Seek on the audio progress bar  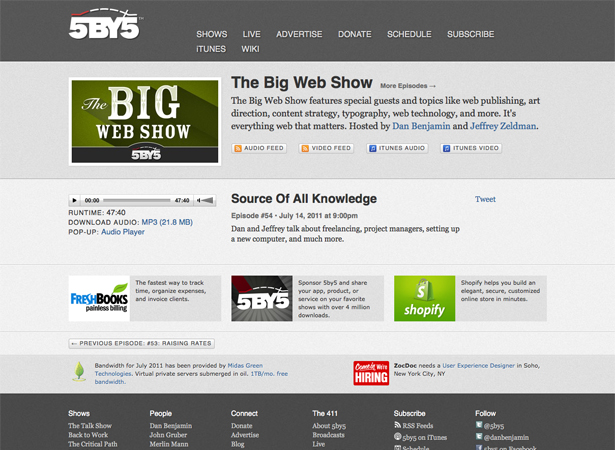[x=136, y=200]
